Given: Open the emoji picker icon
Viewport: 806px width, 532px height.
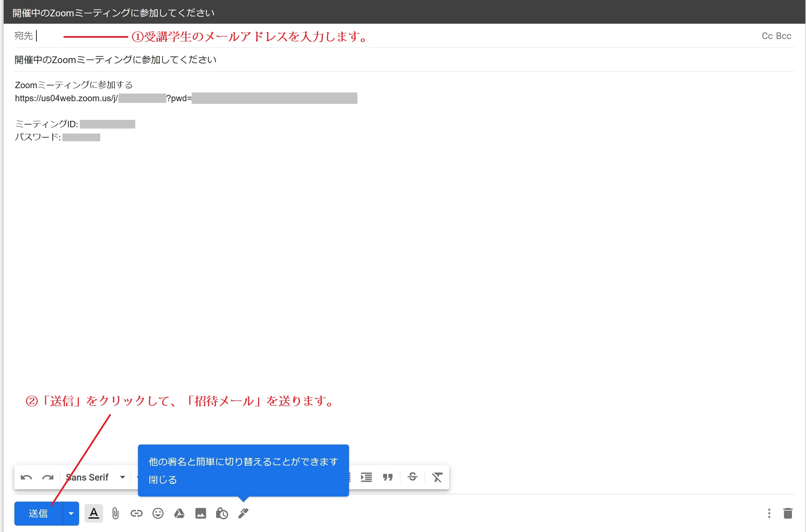Looking at the screenshot, I should click(x=158, y=513).
